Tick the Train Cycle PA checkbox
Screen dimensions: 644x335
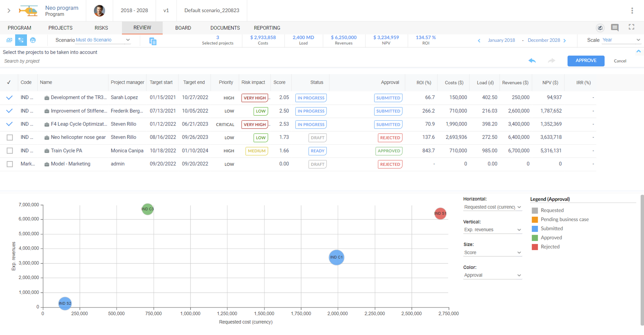tap(10, 151)
